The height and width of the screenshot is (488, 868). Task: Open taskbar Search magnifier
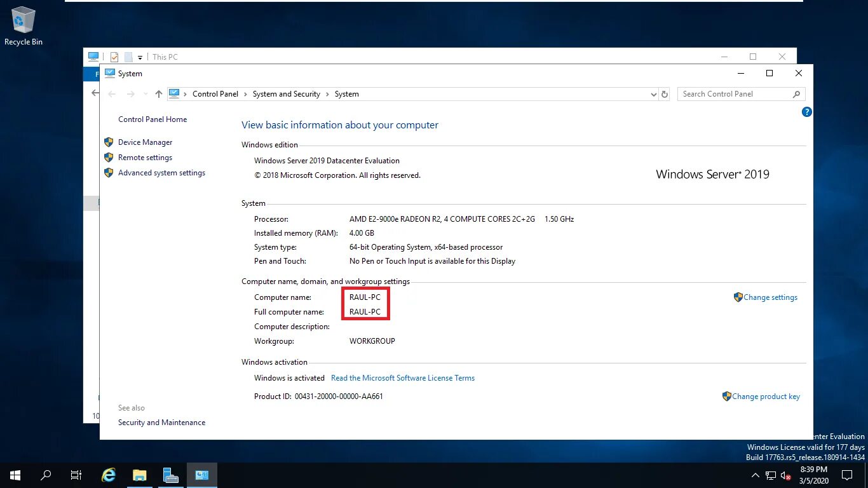(x=46, y=475)
